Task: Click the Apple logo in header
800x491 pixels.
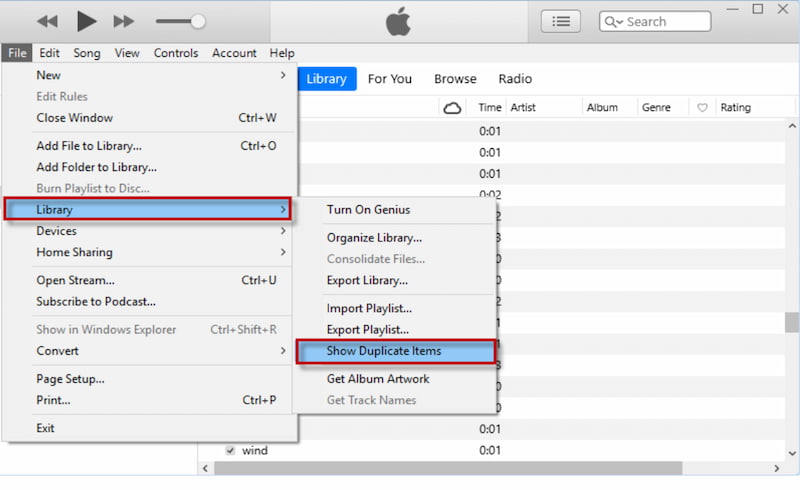Action: (x=398, y=21)
